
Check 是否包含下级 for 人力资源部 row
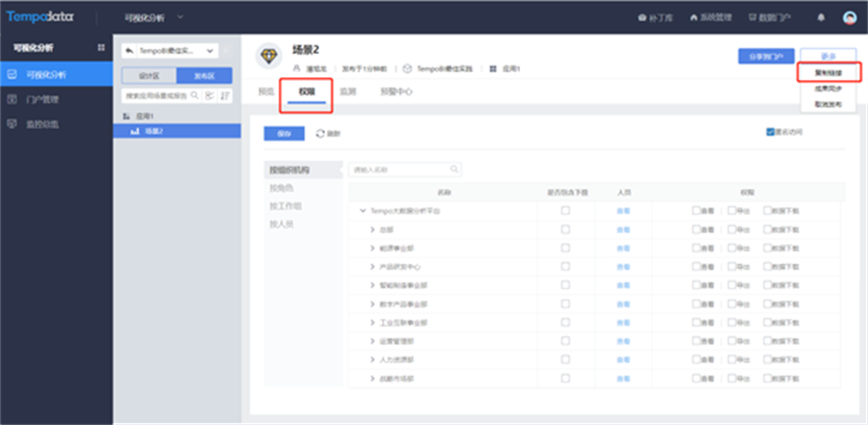[x=565, y=359]
